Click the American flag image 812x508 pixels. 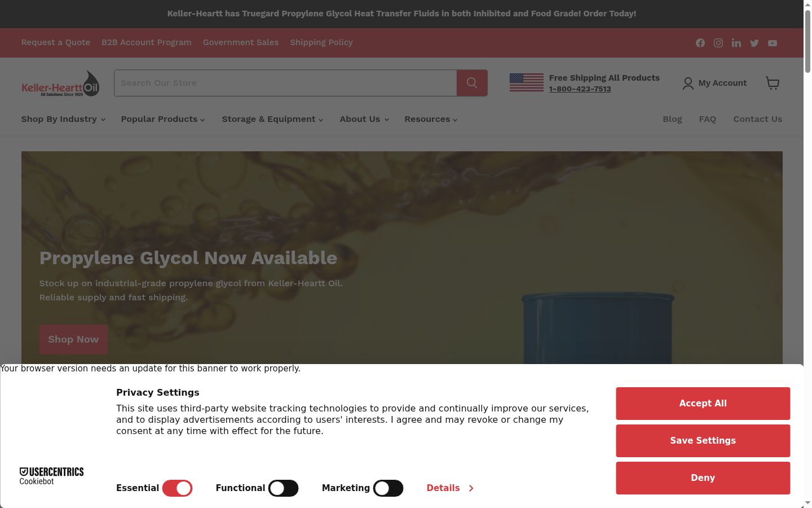pos(527,82)
